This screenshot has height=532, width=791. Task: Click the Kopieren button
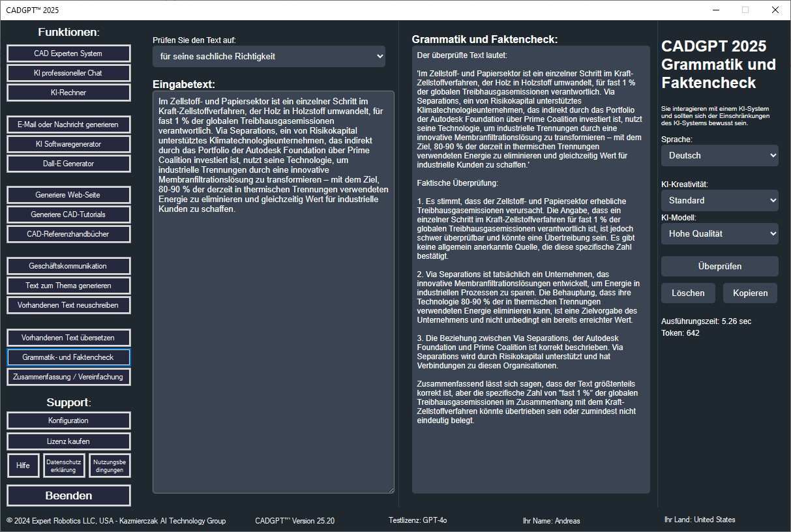(750, 293)
